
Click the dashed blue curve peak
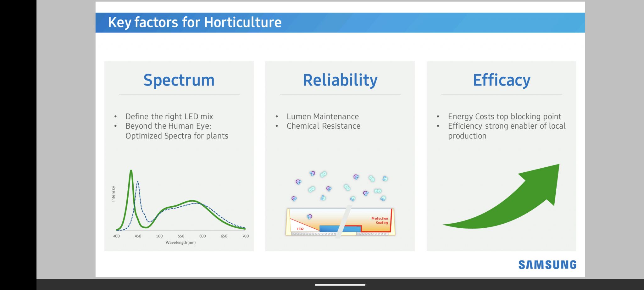click(x=137, y=182)
